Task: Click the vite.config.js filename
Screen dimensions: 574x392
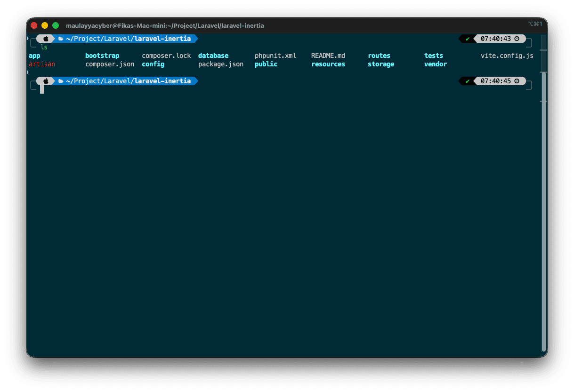Action: (x=507, y=55)
